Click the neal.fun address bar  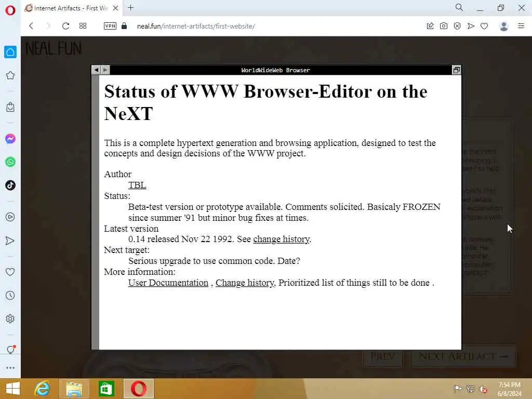(x=196, y=26)
